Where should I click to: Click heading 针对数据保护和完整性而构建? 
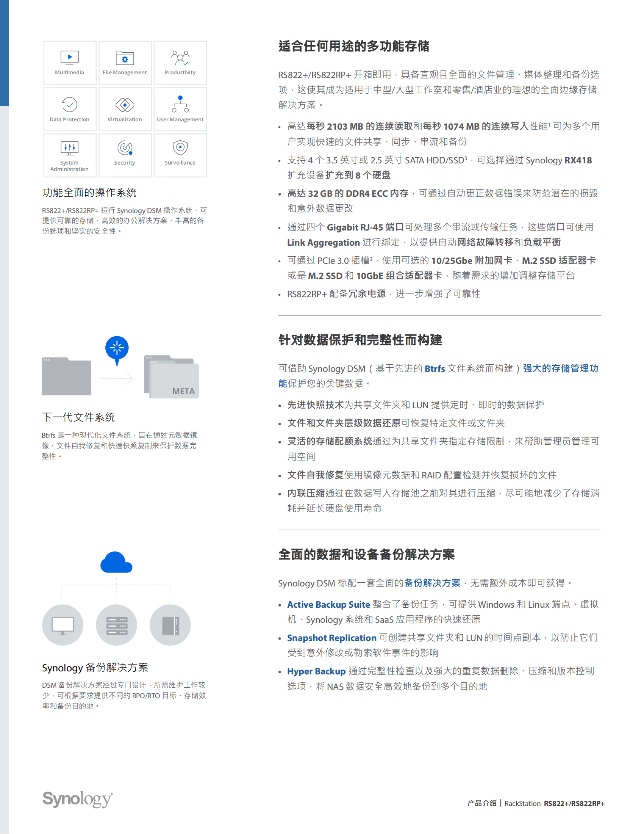pyautogui.click(x=360, y=340)
